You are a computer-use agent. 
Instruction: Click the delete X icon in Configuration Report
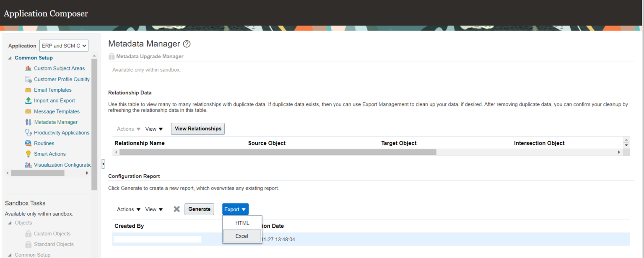(x=177, y=209)
